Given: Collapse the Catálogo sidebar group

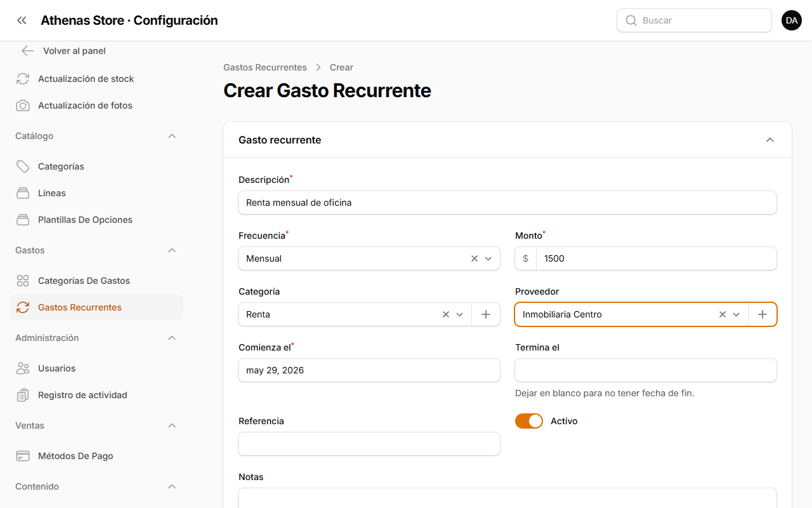Looking at the screenshot, I should point(172,136).
